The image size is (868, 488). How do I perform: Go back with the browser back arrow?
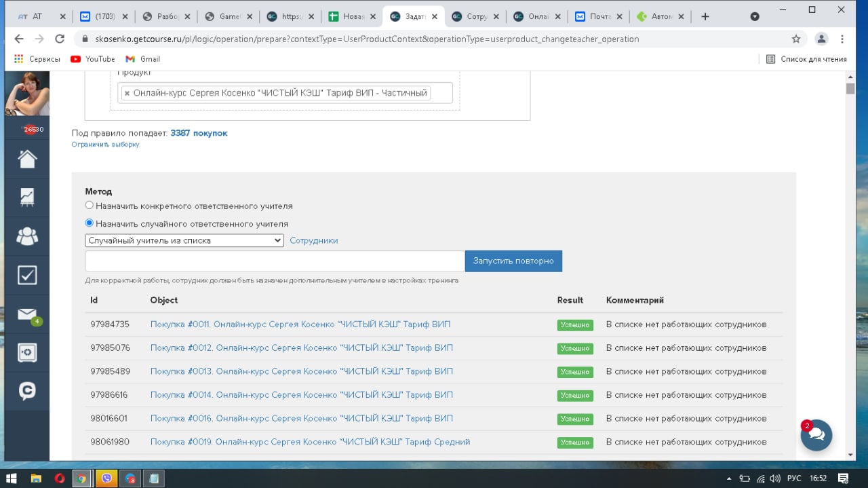[x=20, y=39]
